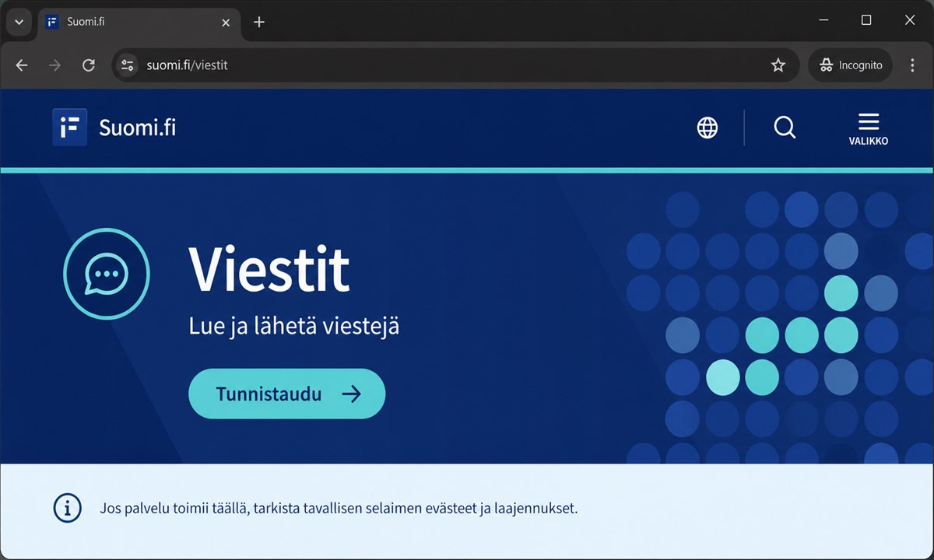Image resolution: width=934 pixels, height=560 pixels.
Task: Open the language selection globe icon
Action: tap(708, 128)
